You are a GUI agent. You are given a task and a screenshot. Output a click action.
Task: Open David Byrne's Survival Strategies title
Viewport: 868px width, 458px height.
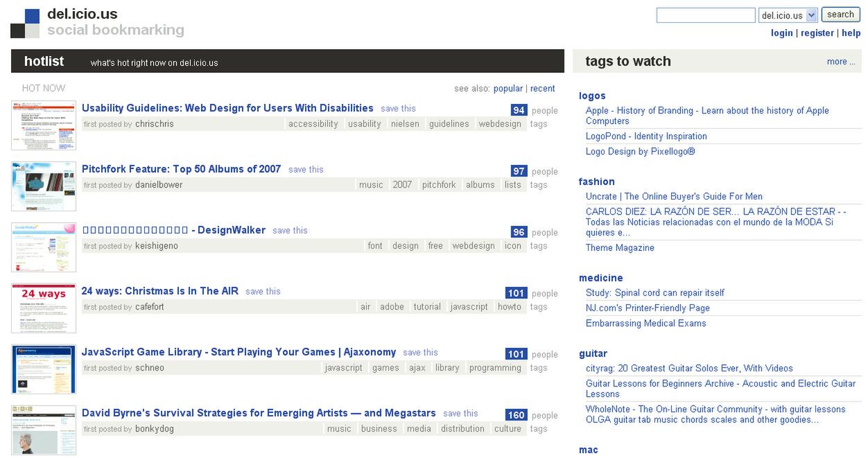tap(259, 413)
